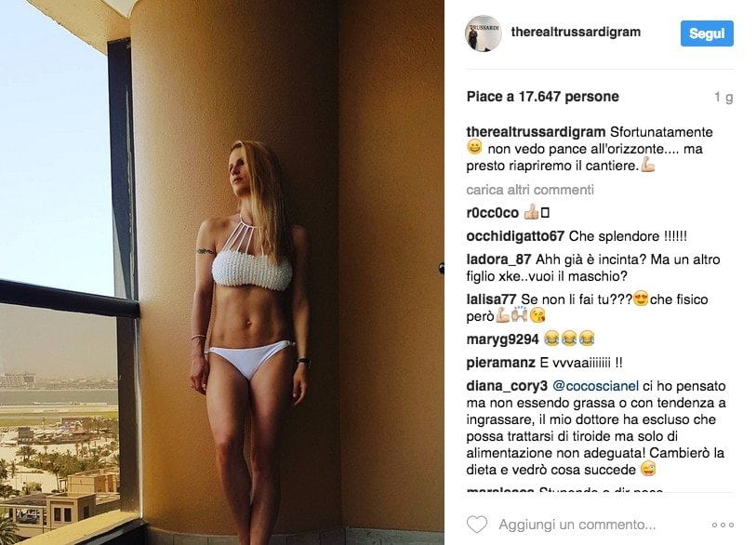Click the Segui follow button

[707, 33]
